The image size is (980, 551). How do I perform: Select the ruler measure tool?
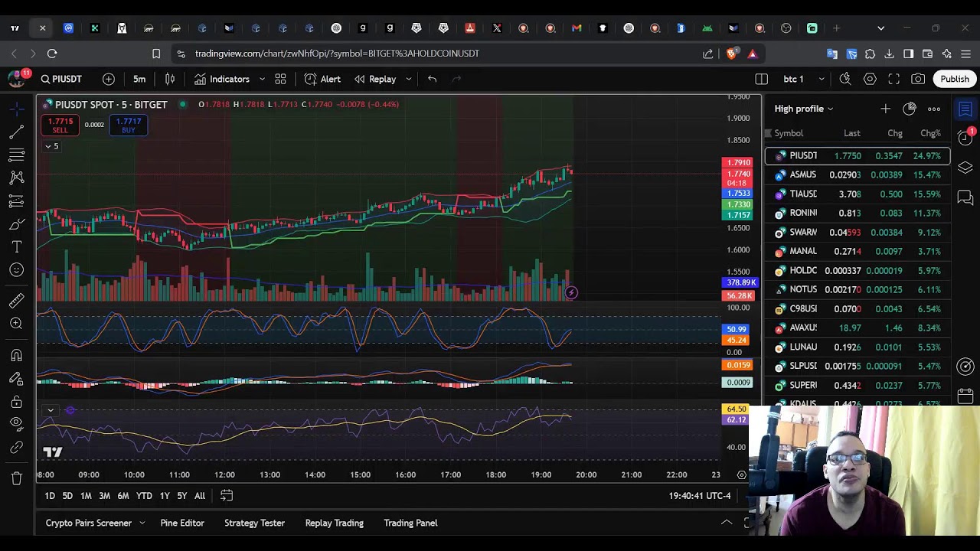coord(17,300)
